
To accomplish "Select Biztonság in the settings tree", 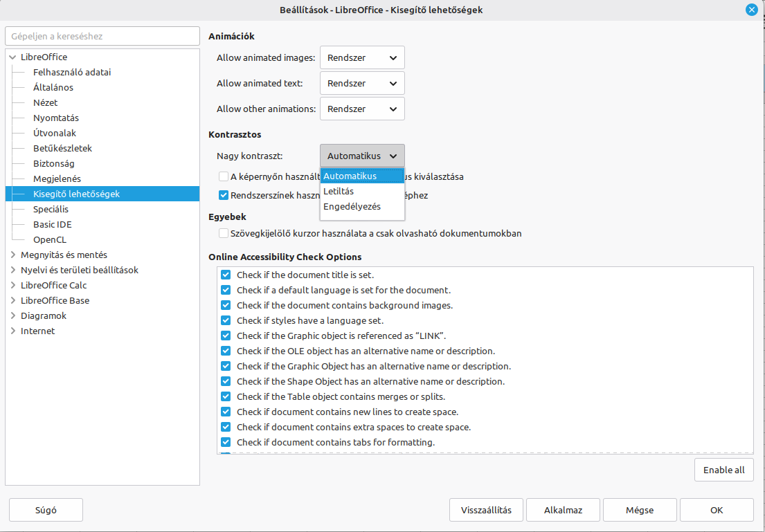I will click(54, 164).
